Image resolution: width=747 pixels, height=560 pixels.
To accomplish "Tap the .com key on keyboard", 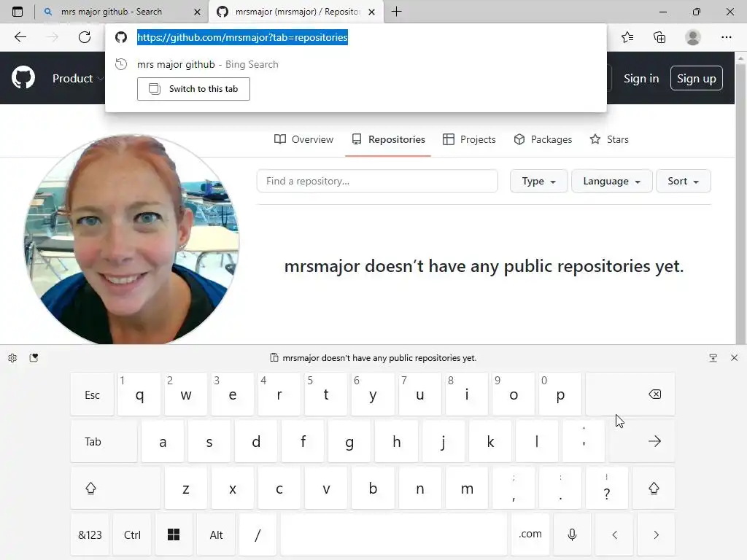I will pos(530,534).
